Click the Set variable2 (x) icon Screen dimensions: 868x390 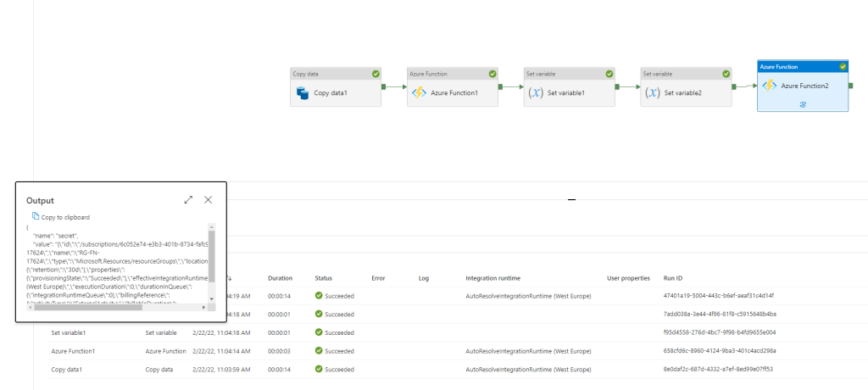[652, 92]
